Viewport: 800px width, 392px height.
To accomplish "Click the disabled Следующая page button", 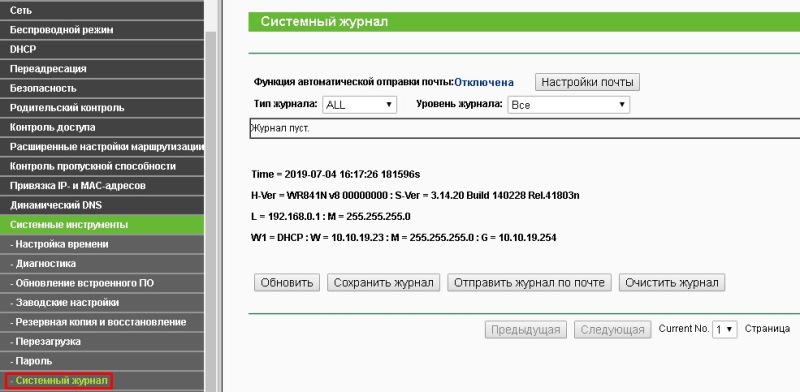I will point(613,330).
